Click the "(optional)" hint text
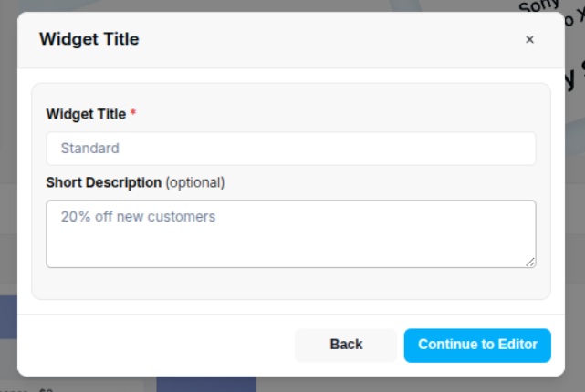Viewport: 585px width, 392px height. [194, 182]
